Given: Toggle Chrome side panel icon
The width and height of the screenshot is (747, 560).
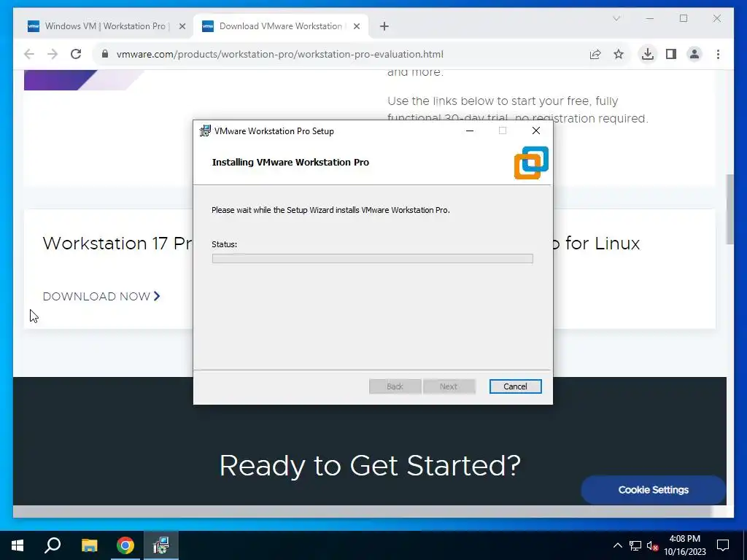Looking at the screenshot, I should tap(671, 54).
